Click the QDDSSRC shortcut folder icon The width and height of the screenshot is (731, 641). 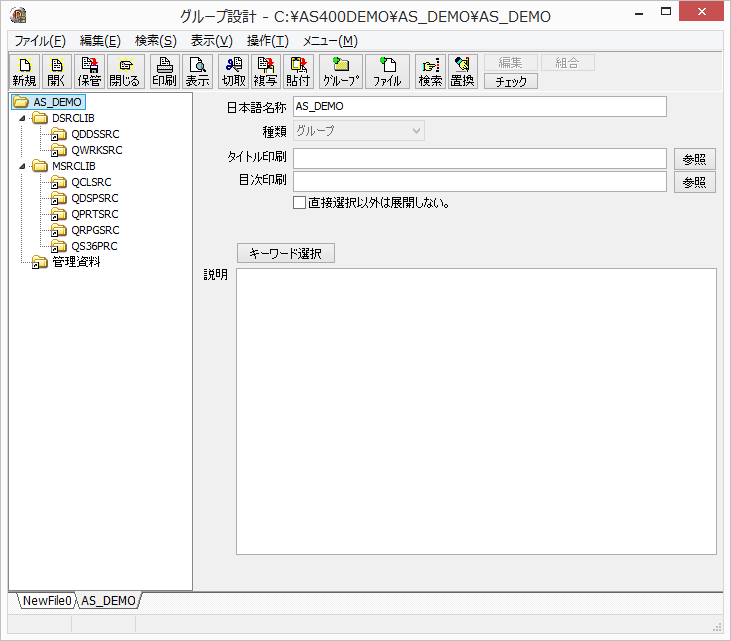(x=58, y=134)
